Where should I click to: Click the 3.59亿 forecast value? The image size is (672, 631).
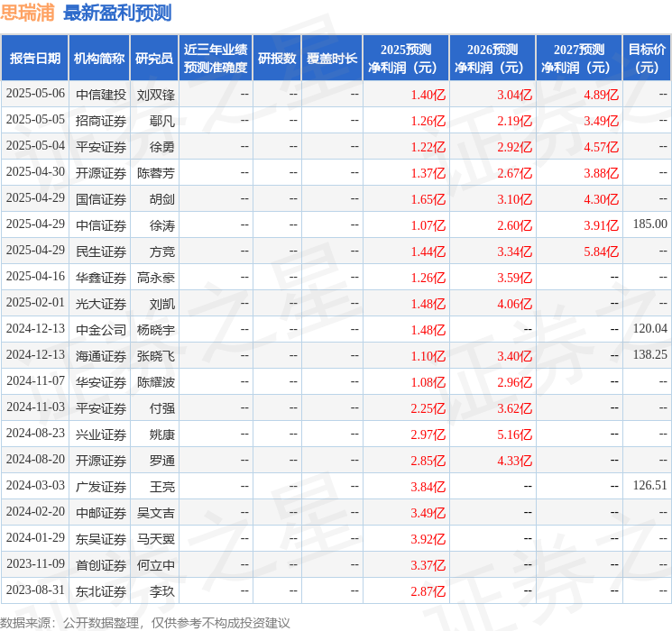[x=515, y=278]
